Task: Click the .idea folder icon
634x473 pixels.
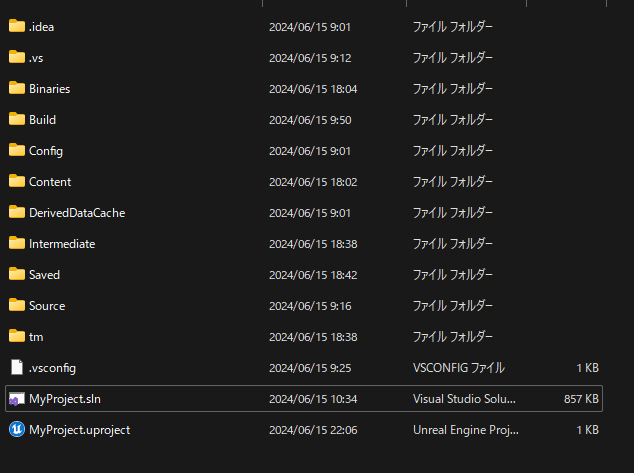Action: pos(16,26)
